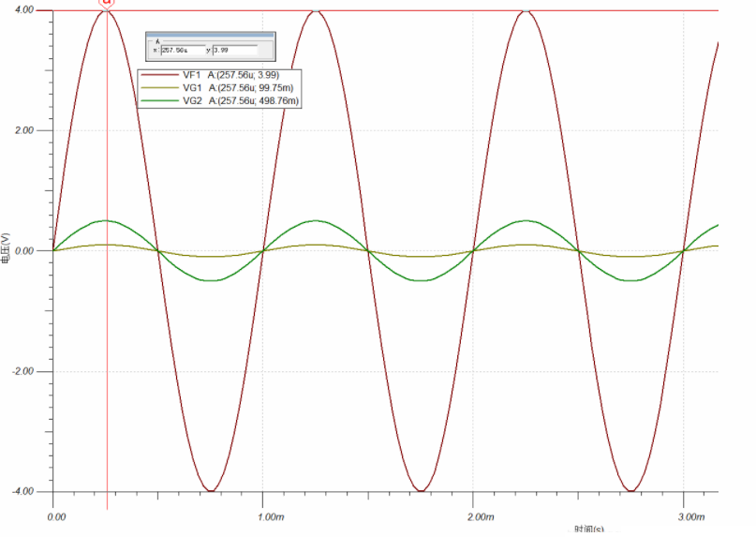Click the cursor 'a' marker at top

pos(108,4)
